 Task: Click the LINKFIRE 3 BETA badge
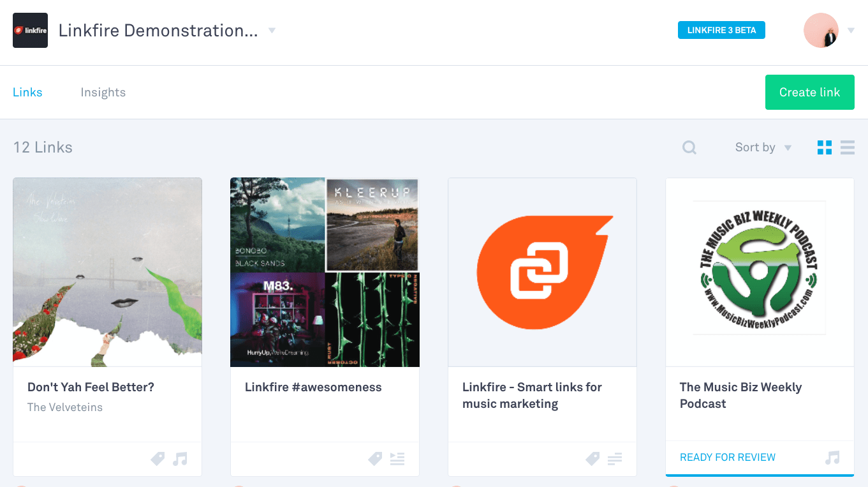tap(721, 30)
